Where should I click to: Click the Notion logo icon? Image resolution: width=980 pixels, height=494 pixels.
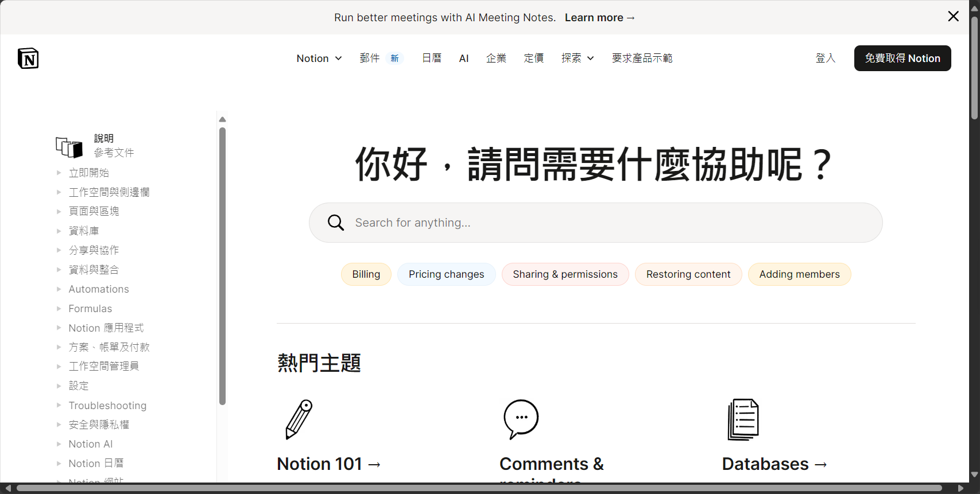[x=28, y=58]
